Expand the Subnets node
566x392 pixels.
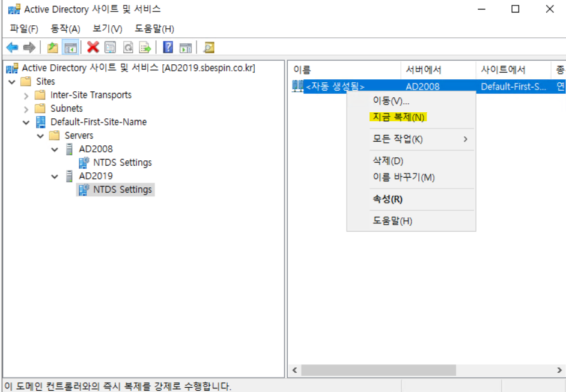[x=26, y=109]
